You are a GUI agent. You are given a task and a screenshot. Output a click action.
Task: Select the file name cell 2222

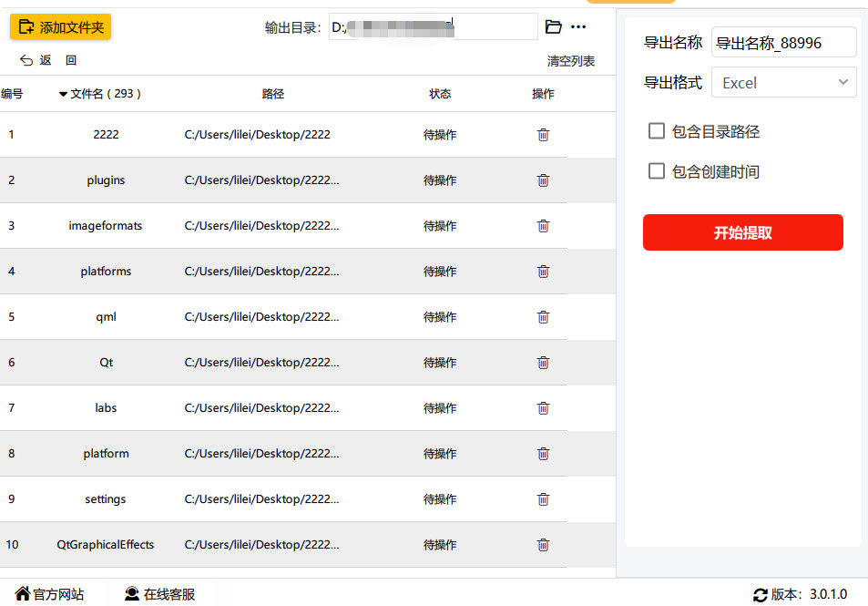[106, 135]
